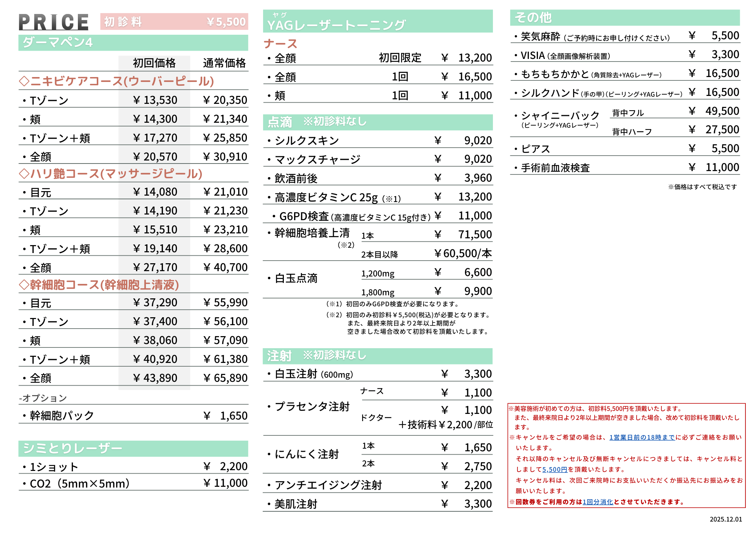Click the 5,500円 cancellation fee link
Image resolution: width=756 pixels, height=534 pixels.
[x=555, y=469]
